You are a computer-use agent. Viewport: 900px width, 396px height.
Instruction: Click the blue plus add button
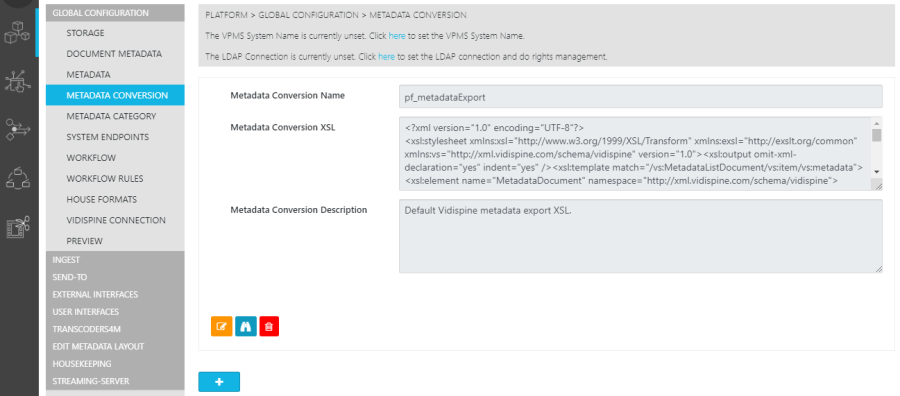coord(219,382)
